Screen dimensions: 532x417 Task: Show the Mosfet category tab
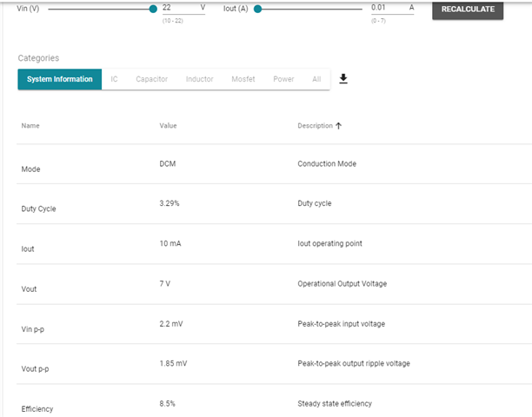click(243, 79)
